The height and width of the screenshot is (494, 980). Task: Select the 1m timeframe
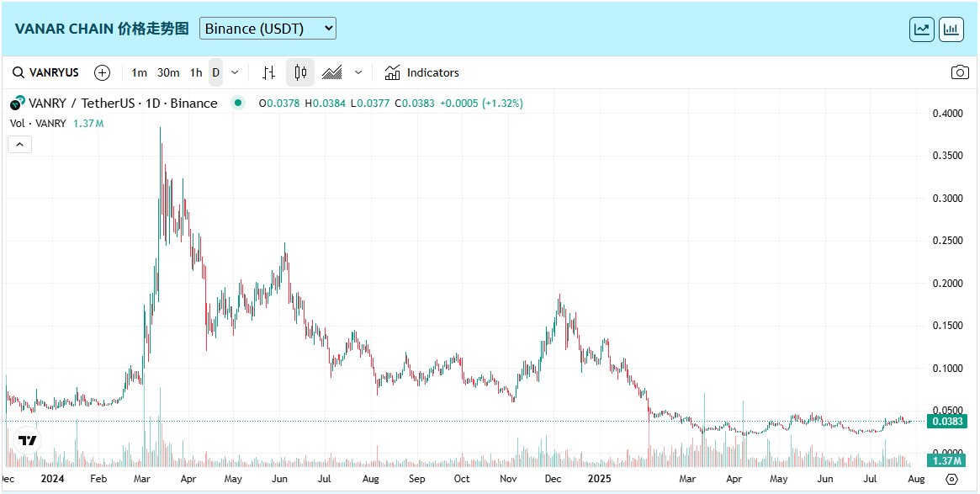(x=139, y=72)
